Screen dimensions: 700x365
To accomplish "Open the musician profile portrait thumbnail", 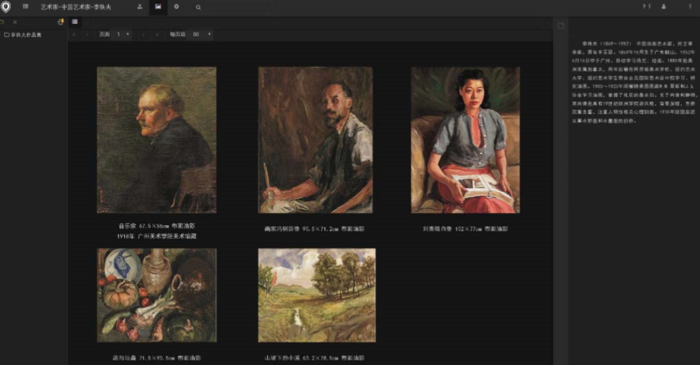I will 157,140.
